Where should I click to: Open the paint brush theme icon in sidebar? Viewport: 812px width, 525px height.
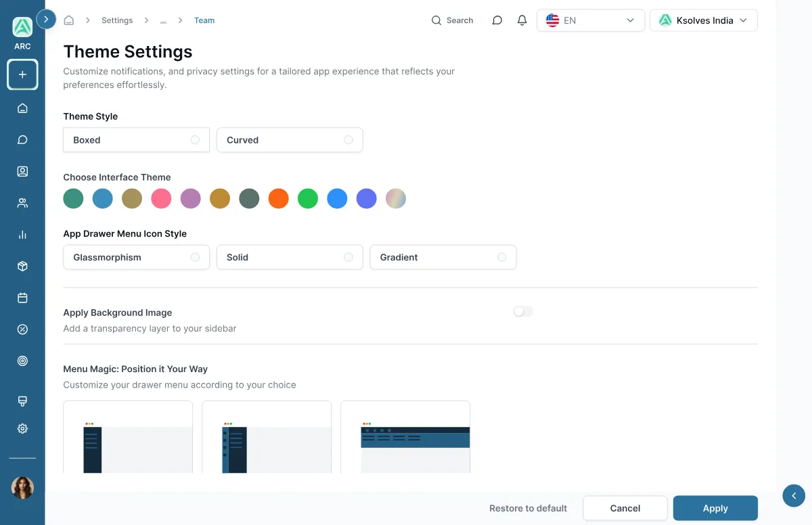[x=22, y=401]
